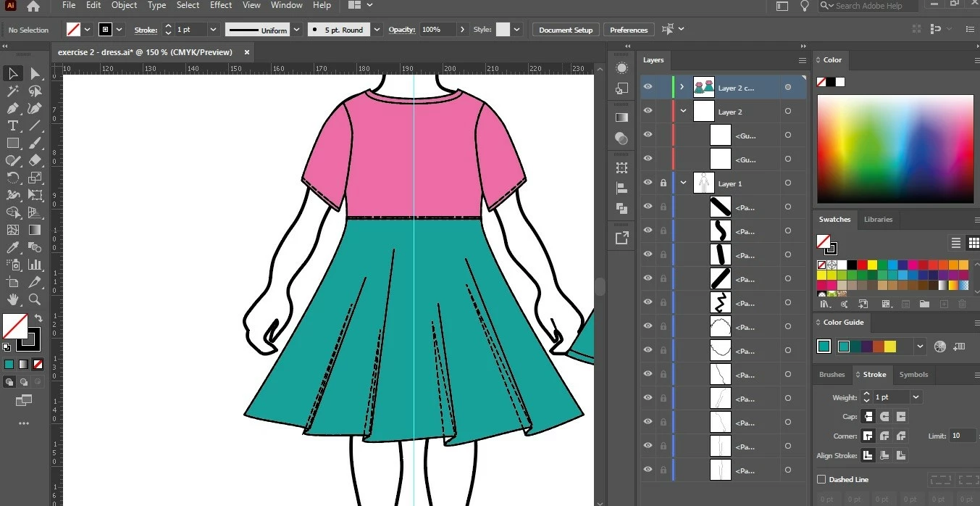Screen dimensions: 980x506
Task: Open stroke Weight dropdown in Stroke panel
Action: 916,397
